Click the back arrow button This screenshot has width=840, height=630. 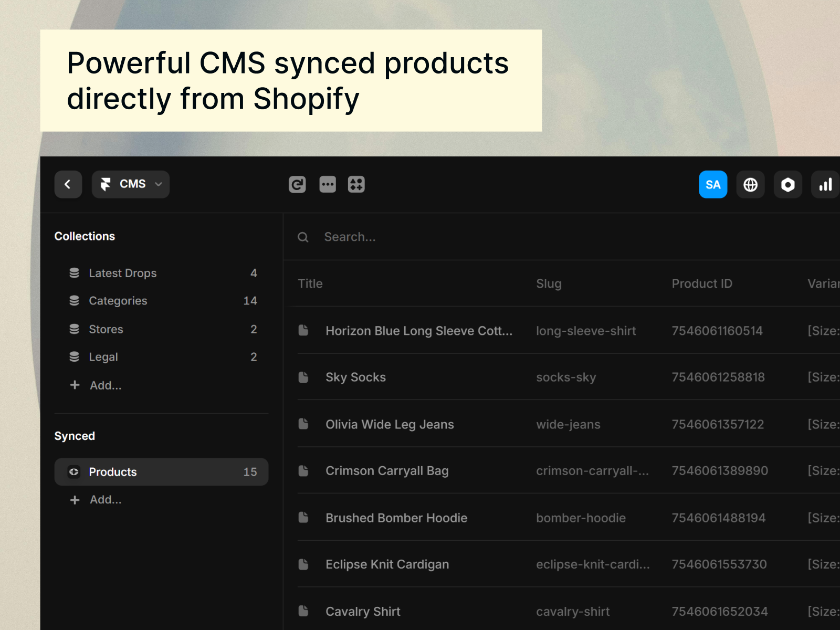click(68, 184)
